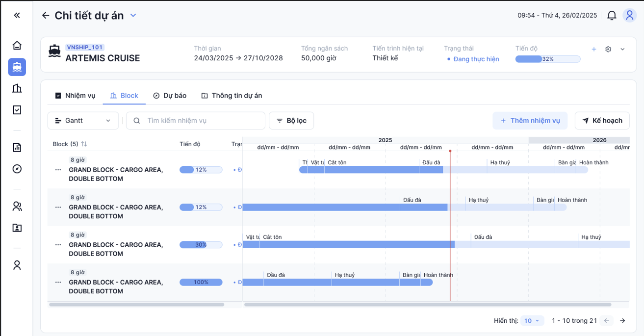Expand project card with chevron down
Image resolution: width=644 pixels, height=336 pixels.
click(x=622, y=50)
